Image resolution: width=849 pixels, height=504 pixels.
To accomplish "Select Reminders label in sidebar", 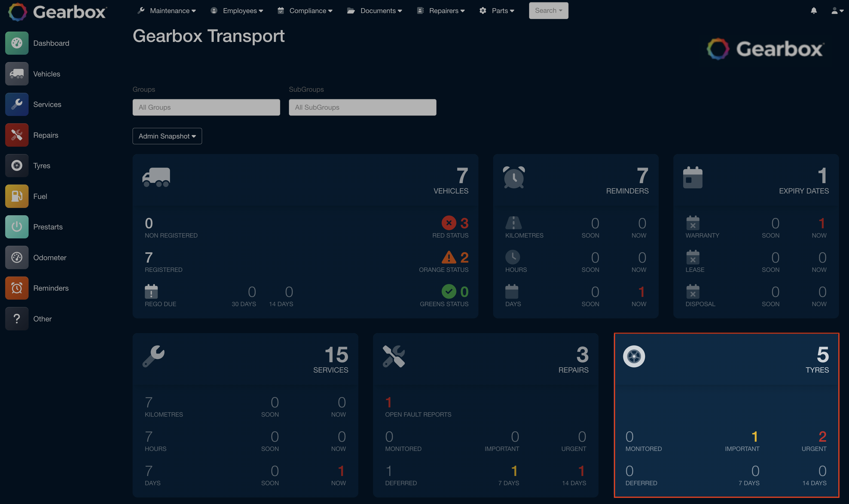I will click(51, 288).
